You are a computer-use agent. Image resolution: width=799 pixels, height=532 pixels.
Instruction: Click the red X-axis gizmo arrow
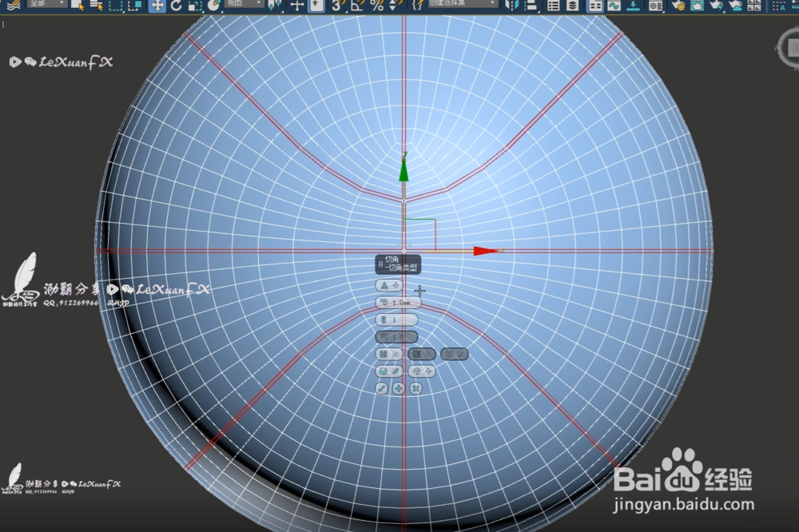click(487, 251)
